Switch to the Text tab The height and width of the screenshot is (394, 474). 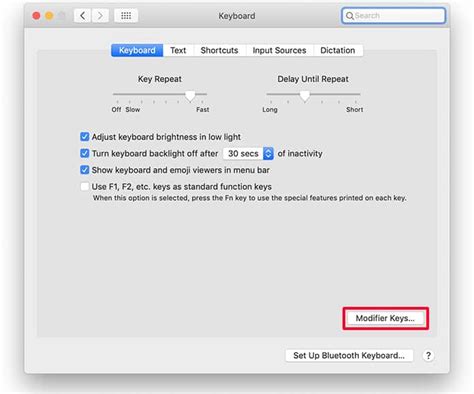tap(178, 50)
